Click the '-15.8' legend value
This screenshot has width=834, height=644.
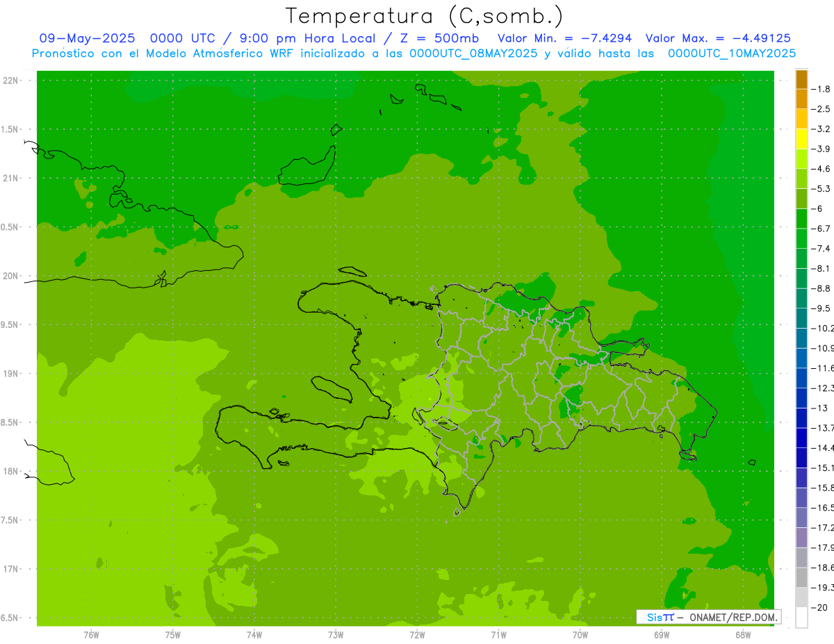tap(824, 488)
